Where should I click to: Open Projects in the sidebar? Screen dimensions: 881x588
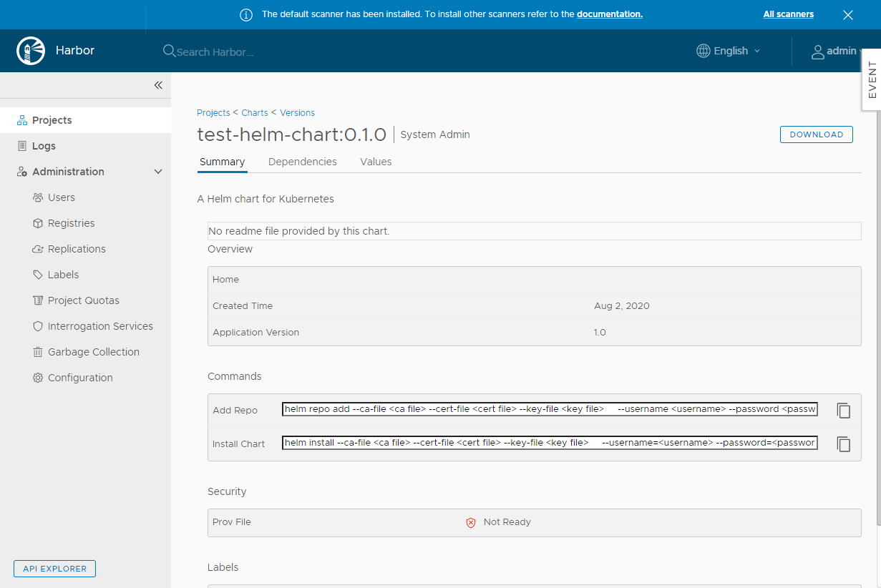pyautogui.click(x=85, y=120)
